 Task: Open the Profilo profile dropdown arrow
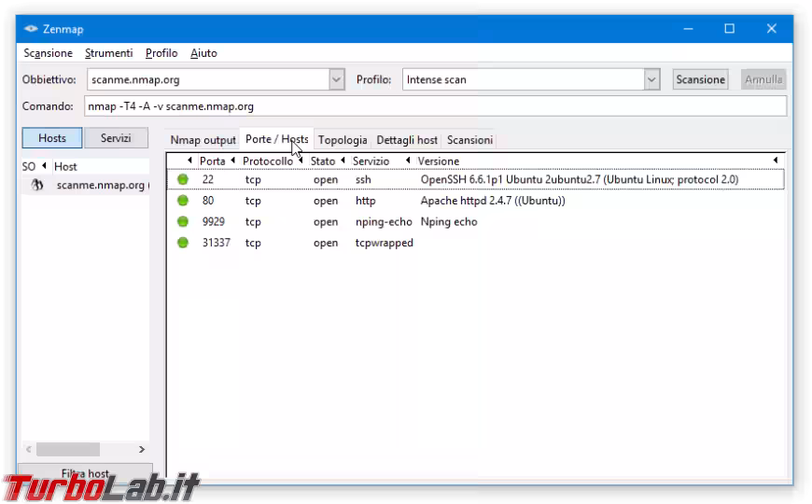(651, 79)
